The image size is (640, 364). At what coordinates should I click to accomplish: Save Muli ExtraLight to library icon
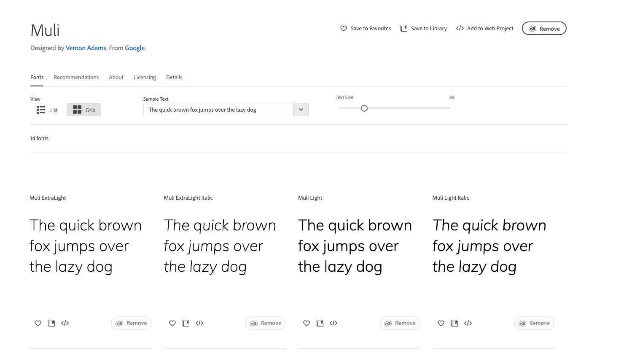coord(51,323)
